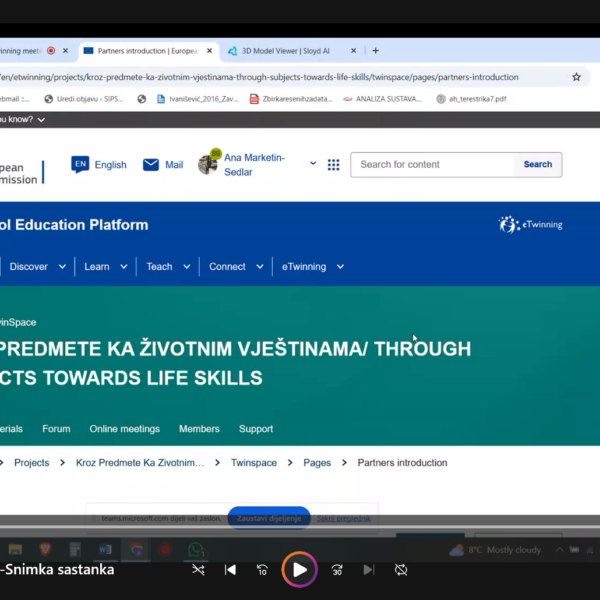This screenshot has height=600, width=600.
Task: Click the Search button
Action: [537, 165]
